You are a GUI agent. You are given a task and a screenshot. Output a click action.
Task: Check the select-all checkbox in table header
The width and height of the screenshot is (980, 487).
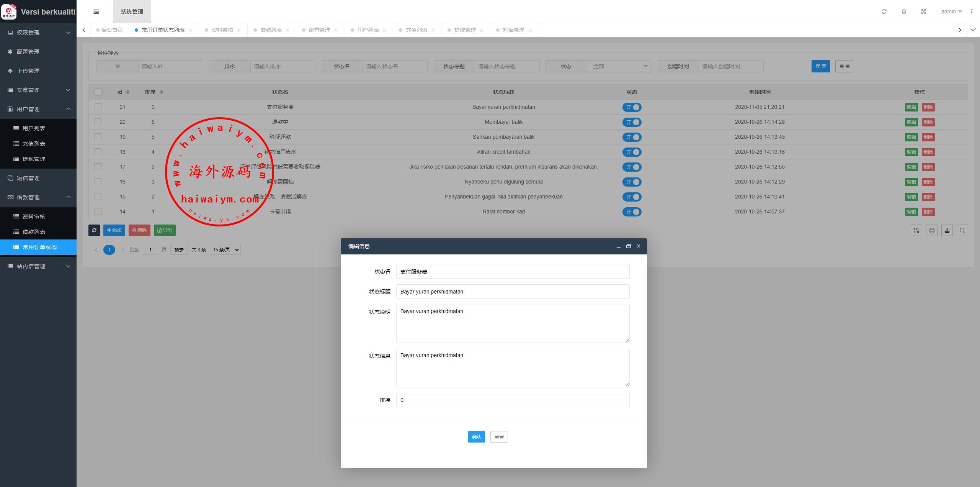(98, 92)
